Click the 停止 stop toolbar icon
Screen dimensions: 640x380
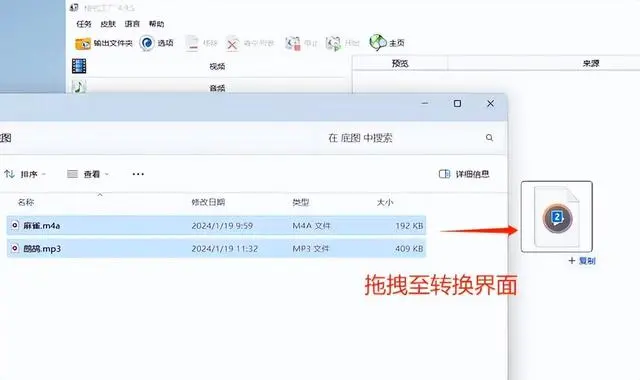tap(293, 43)
